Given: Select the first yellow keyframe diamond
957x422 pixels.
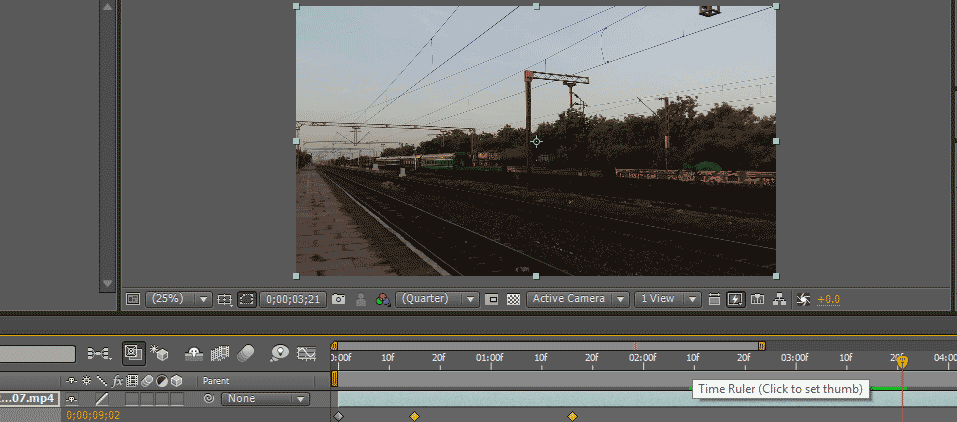Looking at the screenshot, I should tap(414, 416).
